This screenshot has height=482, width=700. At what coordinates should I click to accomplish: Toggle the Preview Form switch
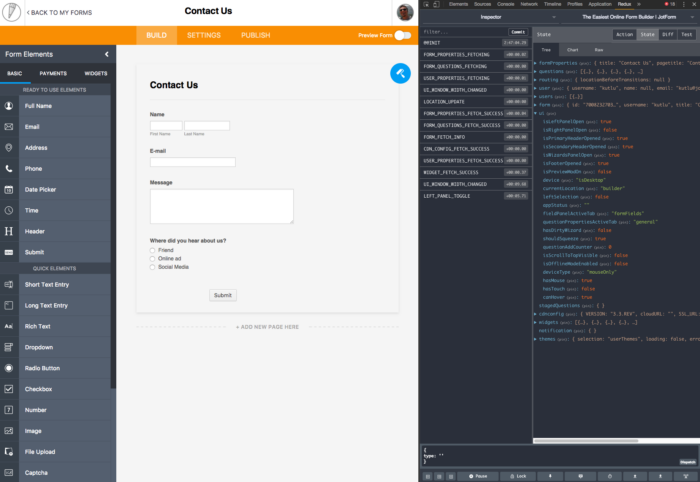point(403,35)
